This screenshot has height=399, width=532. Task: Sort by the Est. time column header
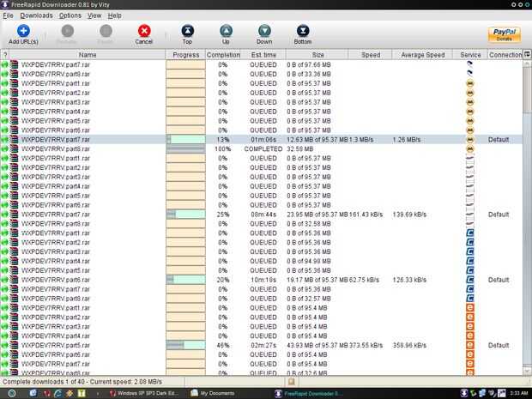tap(263, 55)
